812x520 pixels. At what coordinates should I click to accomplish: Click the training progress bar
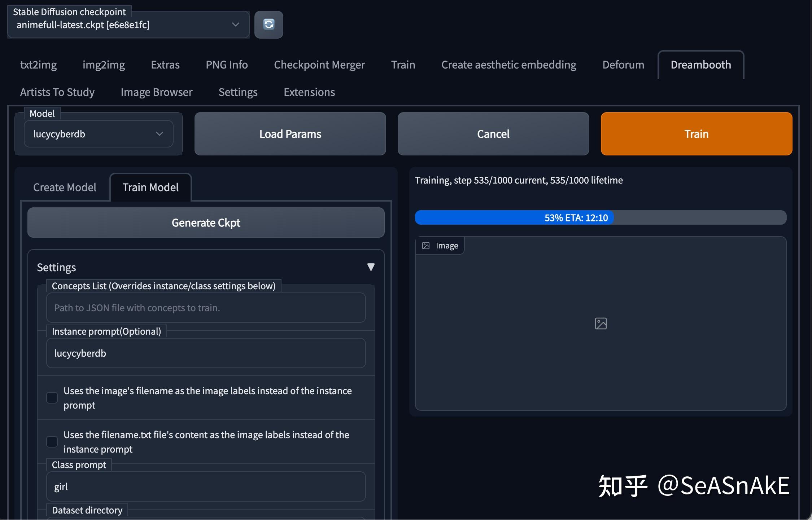pyautogui.click(x=600, y=218)
